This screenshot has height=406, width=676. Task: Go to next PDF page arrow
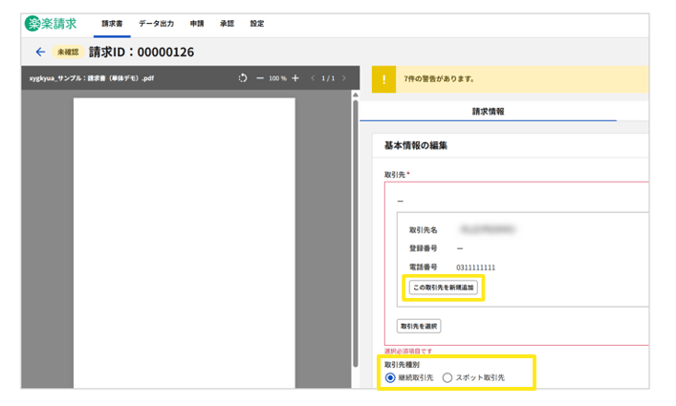(x=343, y=78)
